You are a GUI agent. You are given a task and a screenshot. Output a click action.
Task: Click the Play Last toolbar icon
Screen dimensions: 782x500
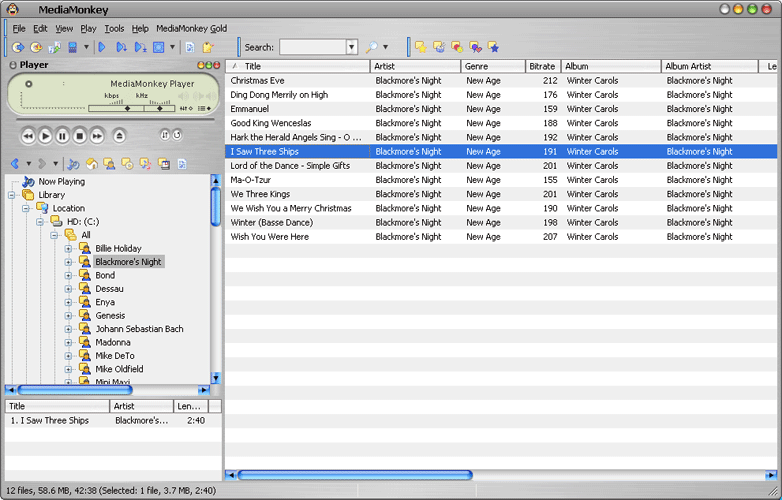140,47
